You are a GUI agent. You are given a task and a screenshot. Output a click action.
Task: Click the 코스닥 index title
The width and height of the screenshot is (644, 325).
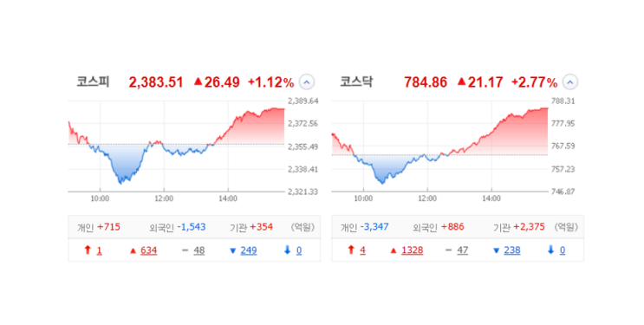(356, 81)
